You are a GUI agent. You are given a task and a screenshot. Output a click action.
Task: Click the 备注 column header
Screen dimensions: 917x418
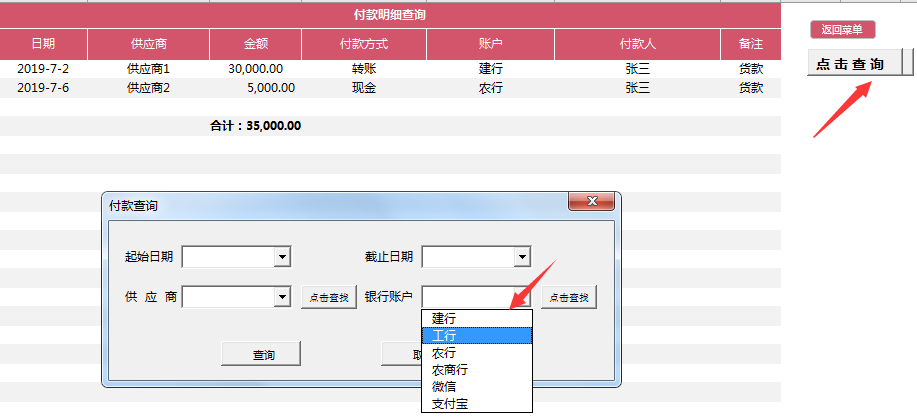(x=751, y=44)
